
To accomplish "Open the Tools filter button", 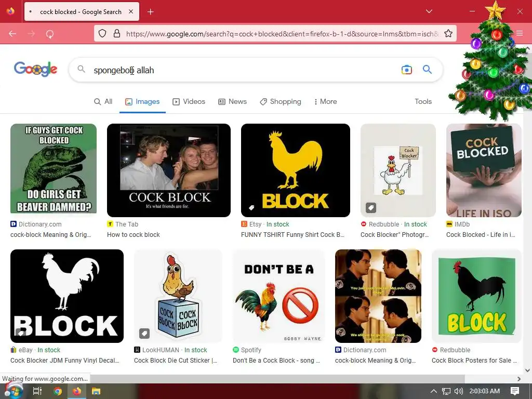I will click(423, 101).
